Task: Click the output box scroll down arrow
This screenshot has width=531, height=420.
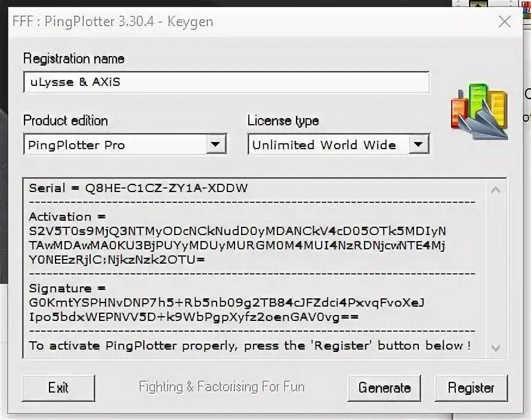Action: coord(495,348)
